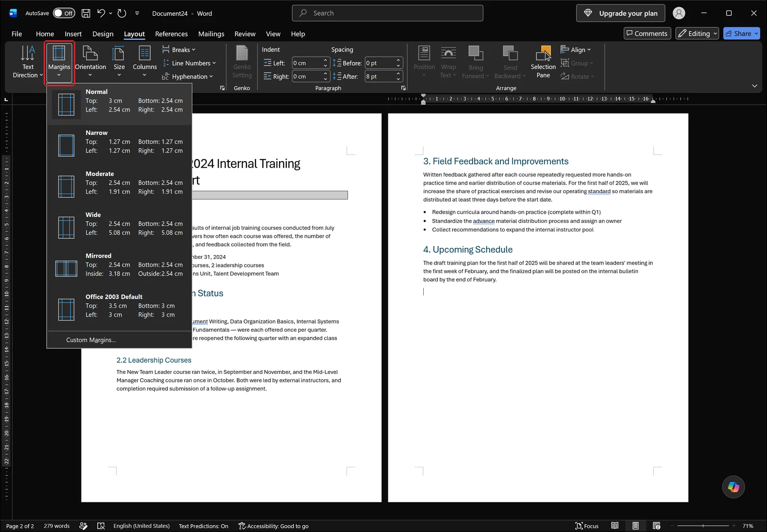767x532 pixels.
Task: Switch to the Review tab
Action: click(245, 34)
